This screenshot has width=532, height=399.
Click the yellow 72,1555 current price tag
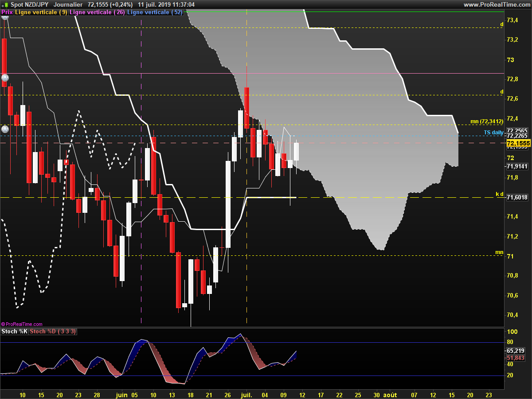(x=518, y=143)
